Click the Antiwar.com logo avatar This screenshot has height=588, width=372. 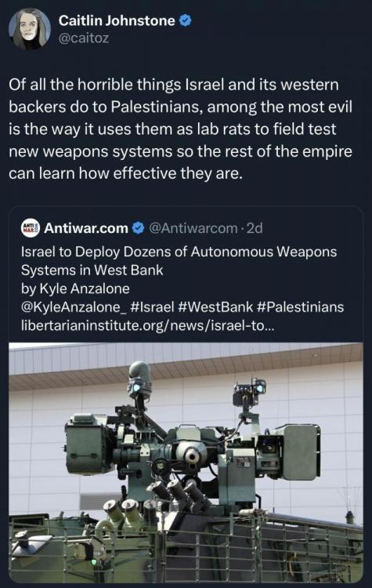31,227
